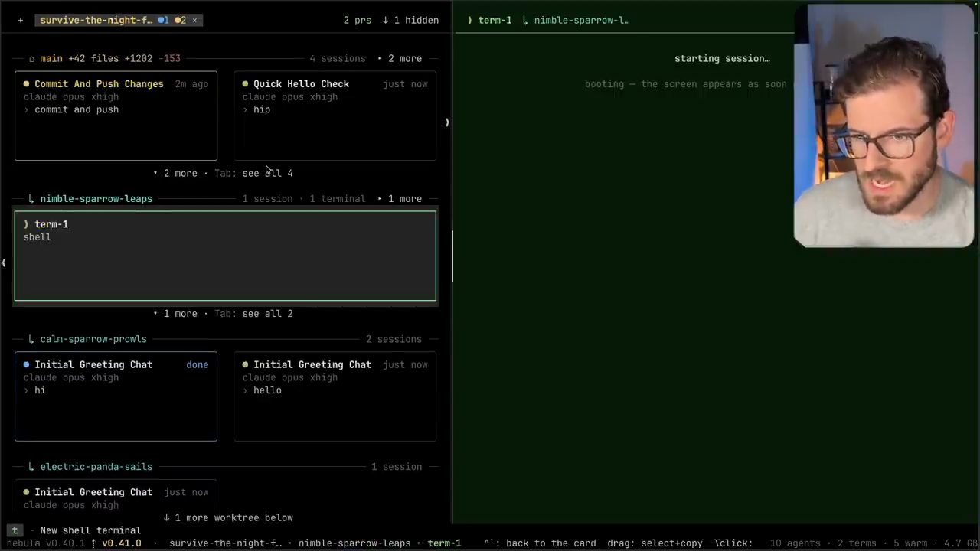Open Initial Greeting Chat under electric-panda-sails
Viewport: 980px width, 551px height.
(116, 495)
